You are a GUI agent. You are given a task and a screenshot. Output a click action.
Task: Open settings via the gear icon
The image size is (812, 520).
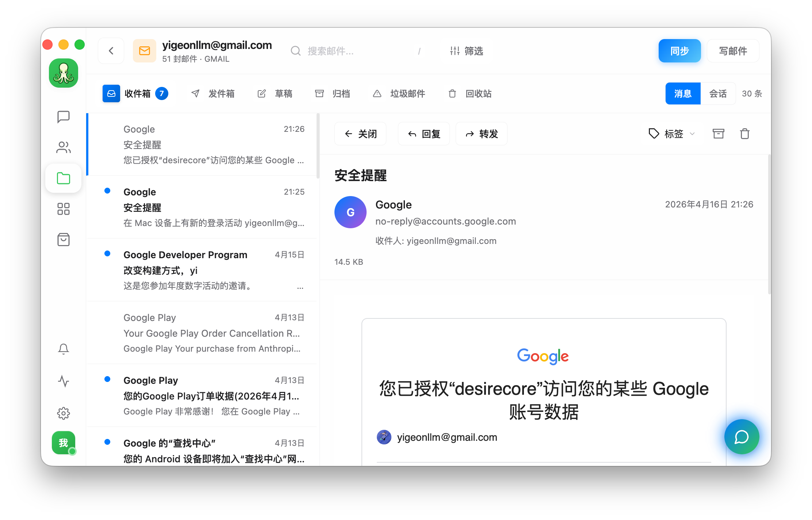coord(64,413)
